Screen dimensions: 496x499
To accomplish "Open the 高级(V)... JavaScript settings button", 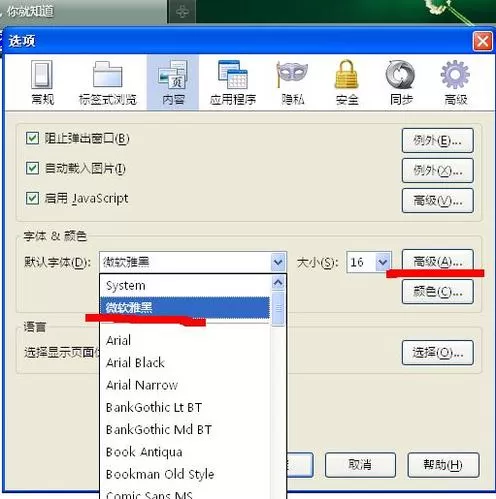I will [437, 201].
